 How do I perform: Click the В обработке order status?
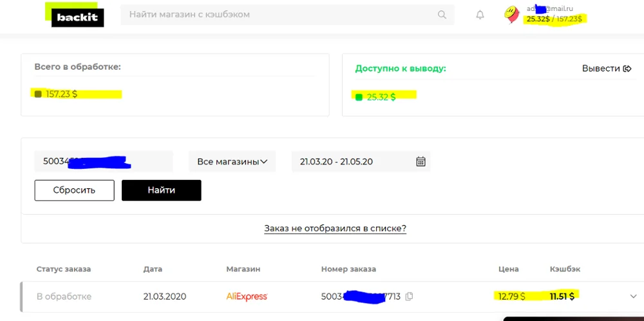(64, 297)
